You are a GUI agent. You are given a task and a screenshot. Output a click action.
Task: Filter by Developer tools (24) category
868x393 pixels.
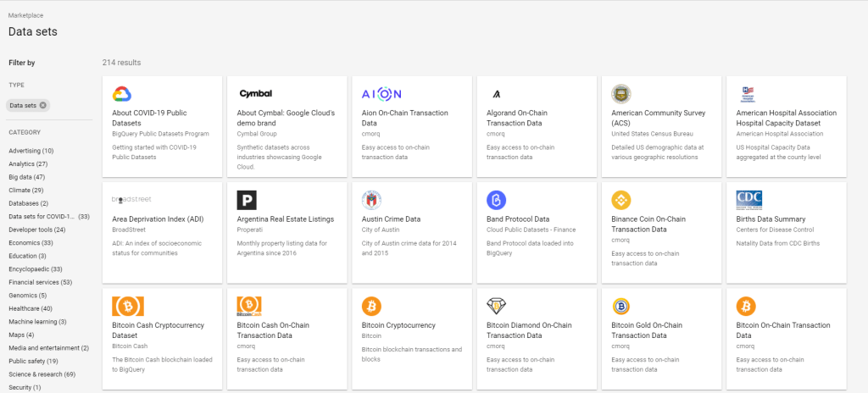pos(37,230)
